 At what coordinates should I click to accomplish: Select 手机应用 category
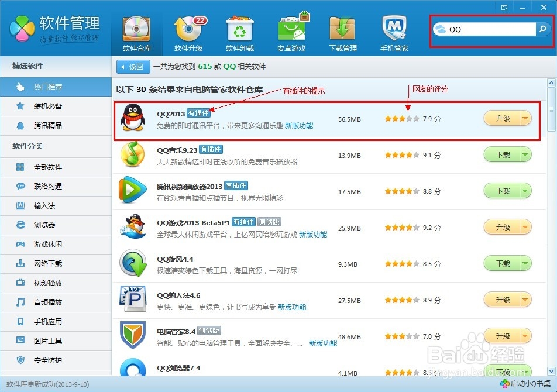tap(56, 321)
